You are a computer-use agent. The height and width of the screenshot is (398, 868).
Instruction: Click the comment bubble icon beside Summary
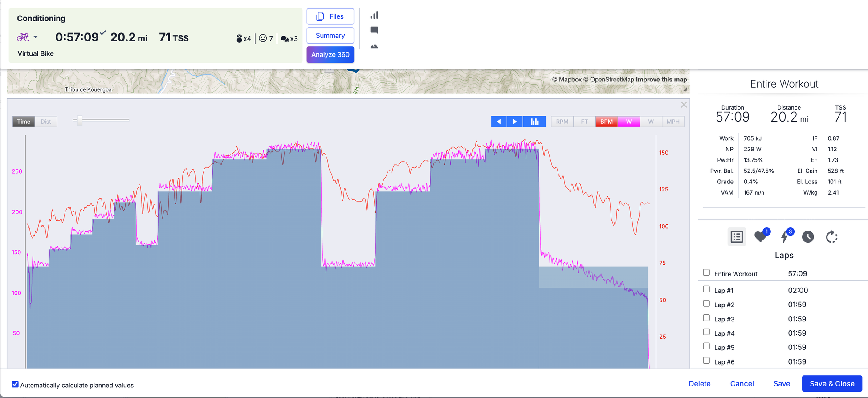click(x=374, y=30)
